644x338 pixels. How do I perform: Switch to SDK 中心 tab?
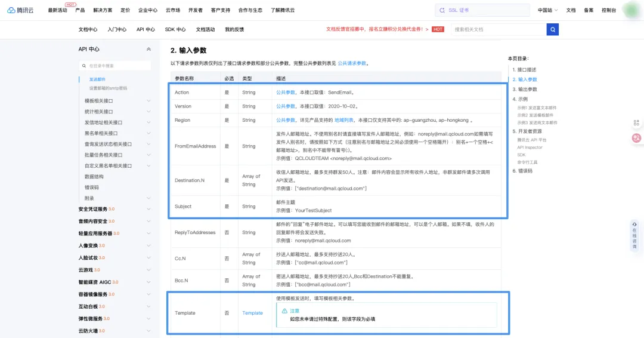175,30
